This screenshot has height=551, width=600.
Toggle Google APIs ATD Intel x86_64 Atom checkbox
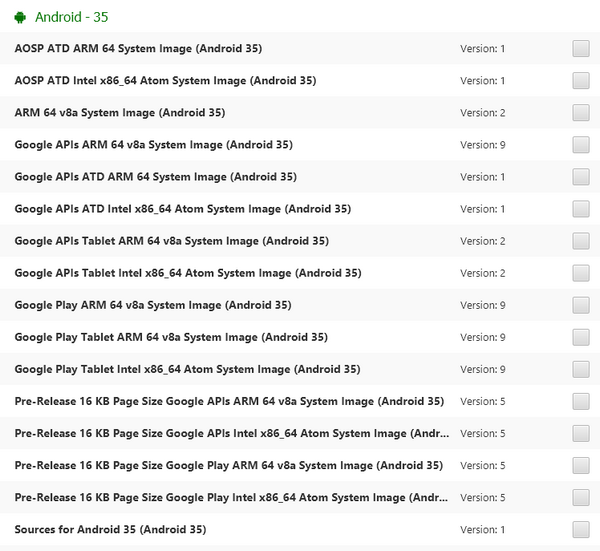(580, 209)
